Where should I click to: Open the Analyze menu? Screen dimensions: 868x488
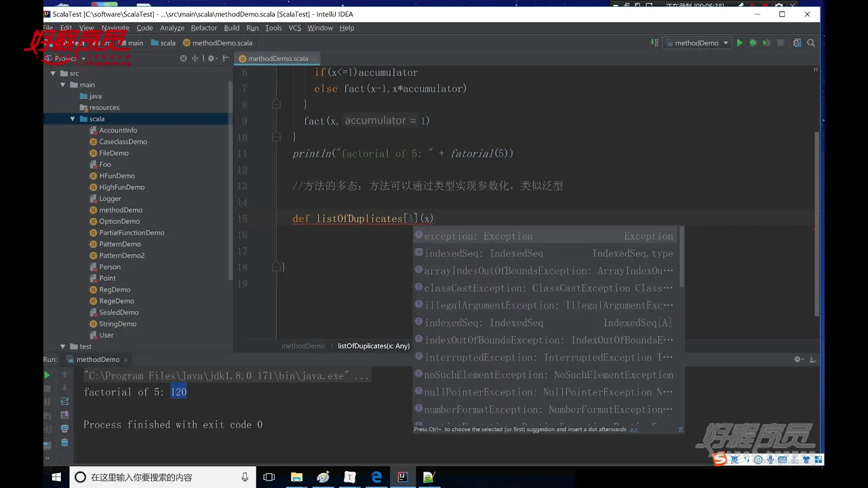pyautogui.click(x=172, y=28)
